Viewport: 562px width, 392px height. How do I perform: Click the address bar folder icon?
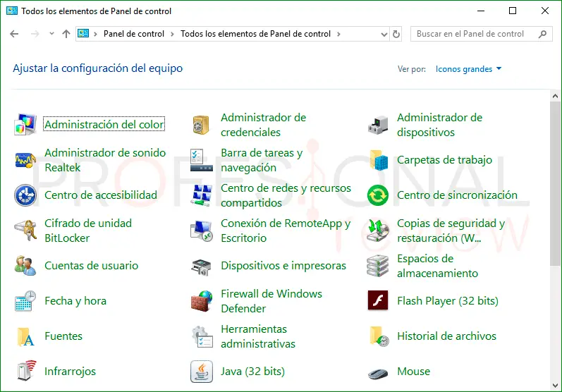[83, 34]
